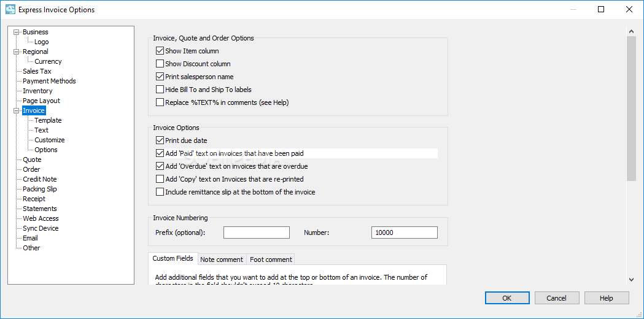Open the Template item under Invoice
Image resolution: width=644 pixels, height=319 pixels.
pos(48,120)
